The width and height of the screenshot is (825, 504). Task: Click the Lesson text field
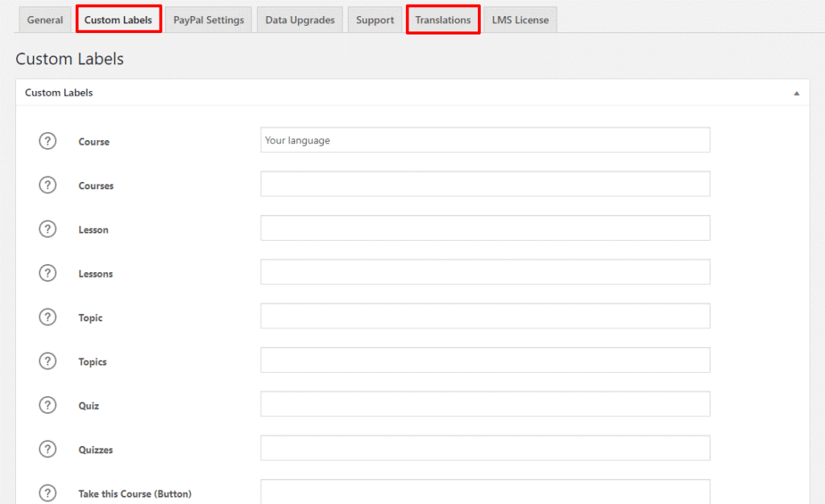pos(485,228)
